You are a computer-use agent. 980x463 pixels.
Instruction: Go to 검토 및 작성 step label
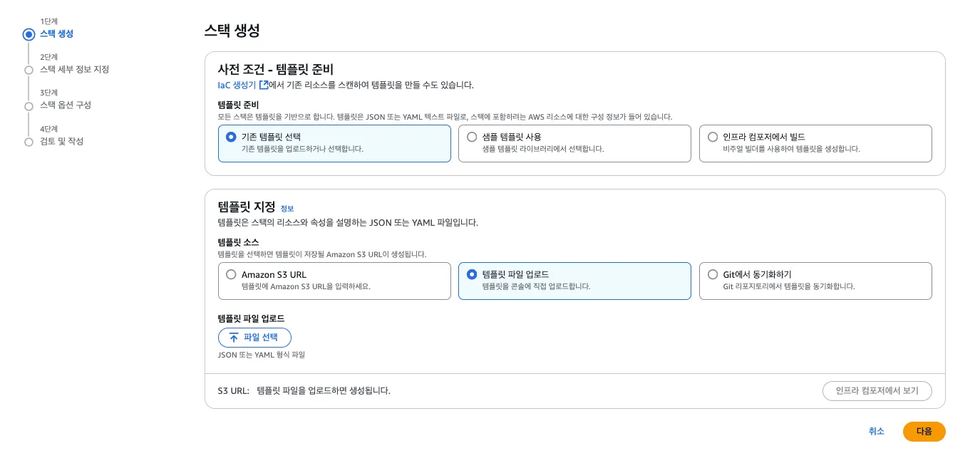61,142
